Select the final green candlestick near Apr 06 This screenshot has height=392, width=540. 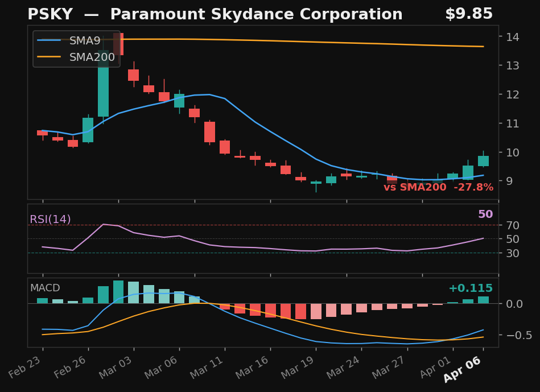[483, 159]
